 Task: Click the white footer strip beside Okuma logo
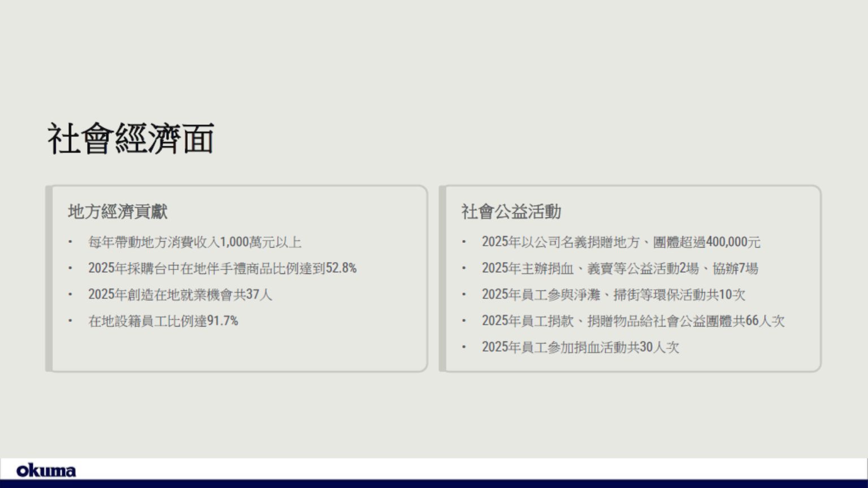coord(452,469)
